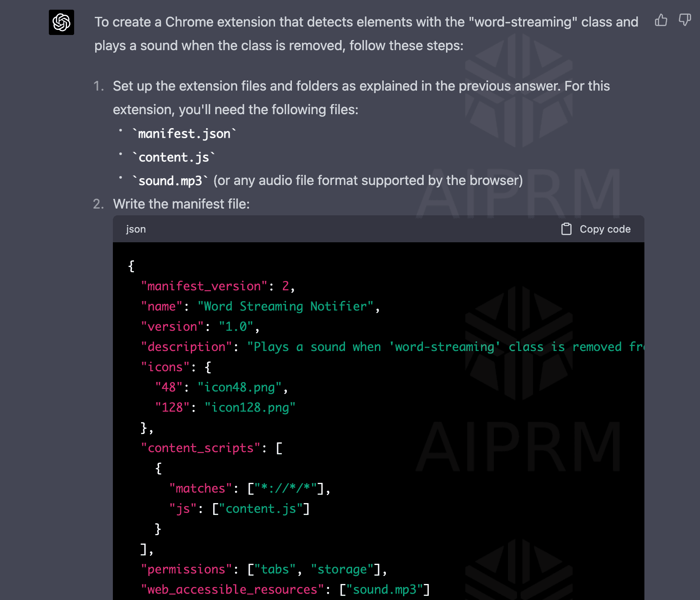This screenshot has height=600, width=700.
Task: Click the "tabs" permission value
Action: 275,569
